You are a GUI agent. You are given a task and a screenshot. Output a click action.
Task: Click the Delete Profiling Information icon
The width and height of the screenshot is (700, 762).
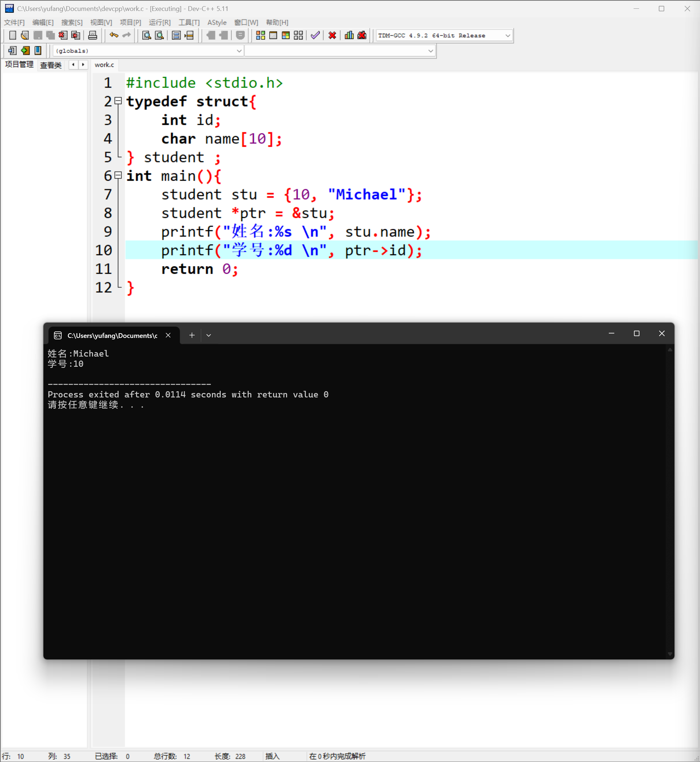362,35
